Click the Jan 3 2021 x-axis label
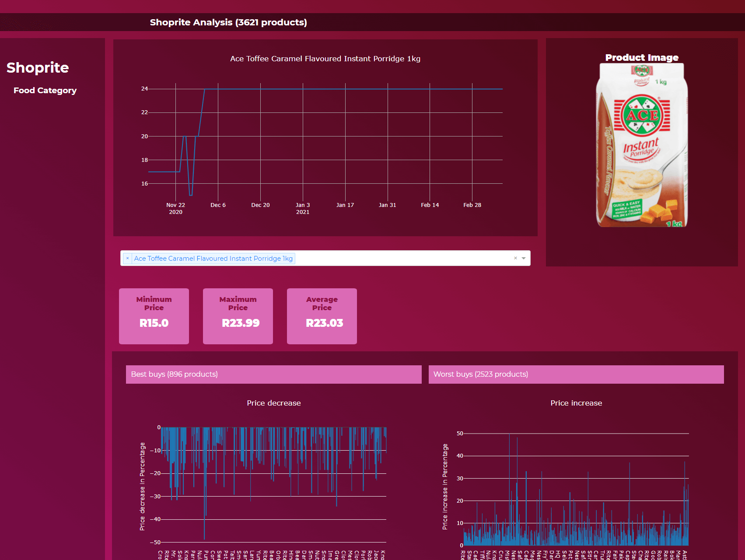The image size is (745, 560). click(303, 208)
